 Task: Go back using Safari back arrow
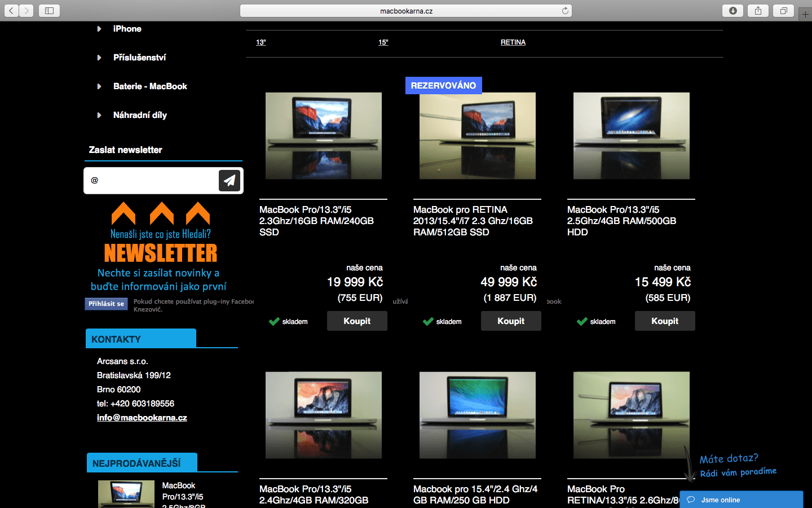[x=12, y=11]
